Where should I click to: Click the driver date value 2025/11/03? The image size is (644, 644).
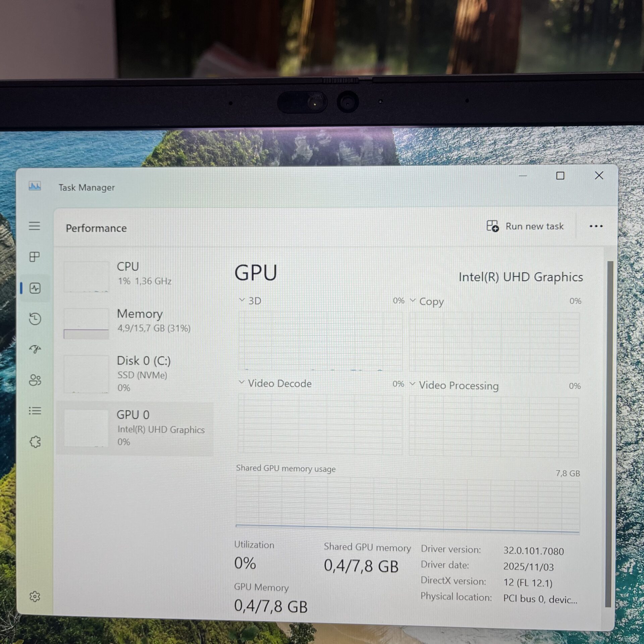[528, 567]
